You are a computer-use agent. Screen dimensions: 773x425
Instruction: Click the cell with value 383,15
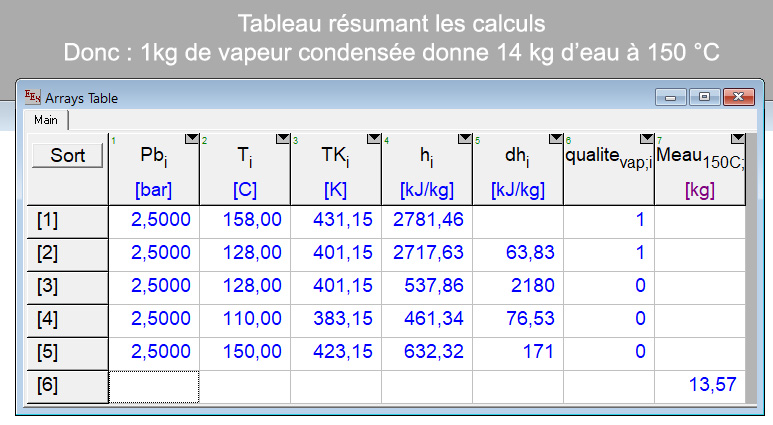click(x=336, y=321)
